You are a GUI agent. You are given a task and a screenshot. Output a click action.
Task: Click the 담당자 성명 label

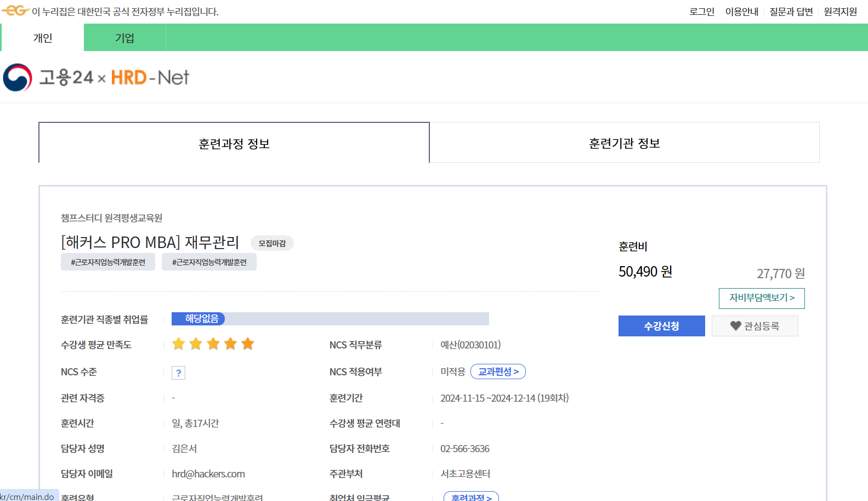82,448
